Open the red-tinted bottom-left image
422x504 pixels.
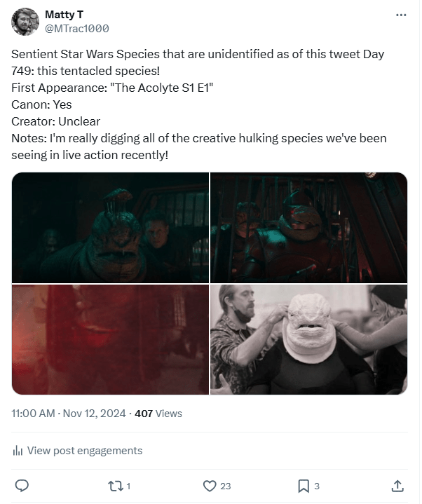tap(110, 339)
